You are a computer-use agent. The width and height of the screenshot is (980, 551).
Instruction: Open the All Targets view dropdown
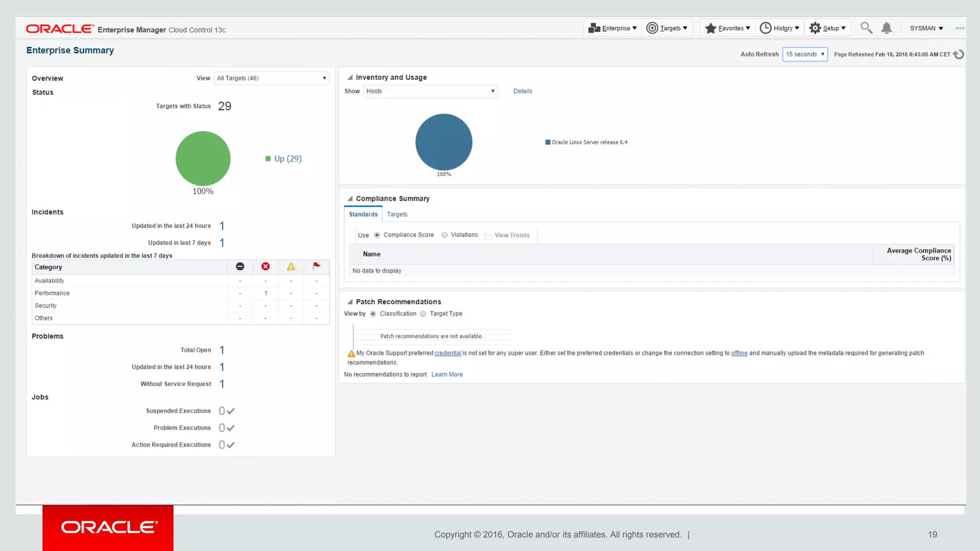point(271,78)
